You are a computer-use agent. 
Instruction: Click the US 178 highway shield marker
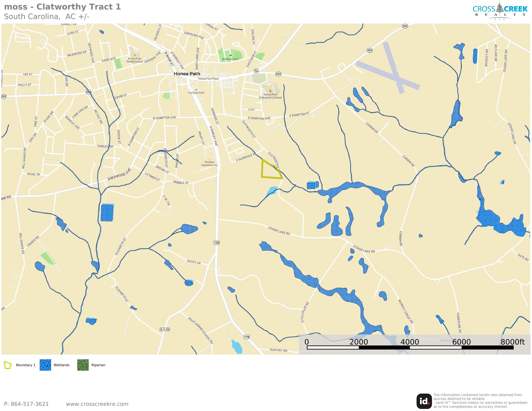pos(217,243)
